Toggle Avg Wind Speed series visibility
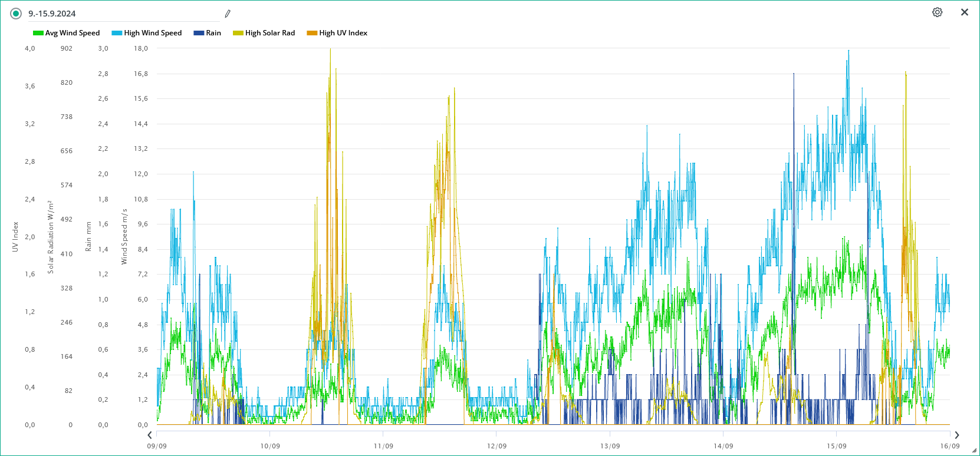The width and height of the screenshot is (980, 456). 73,33
